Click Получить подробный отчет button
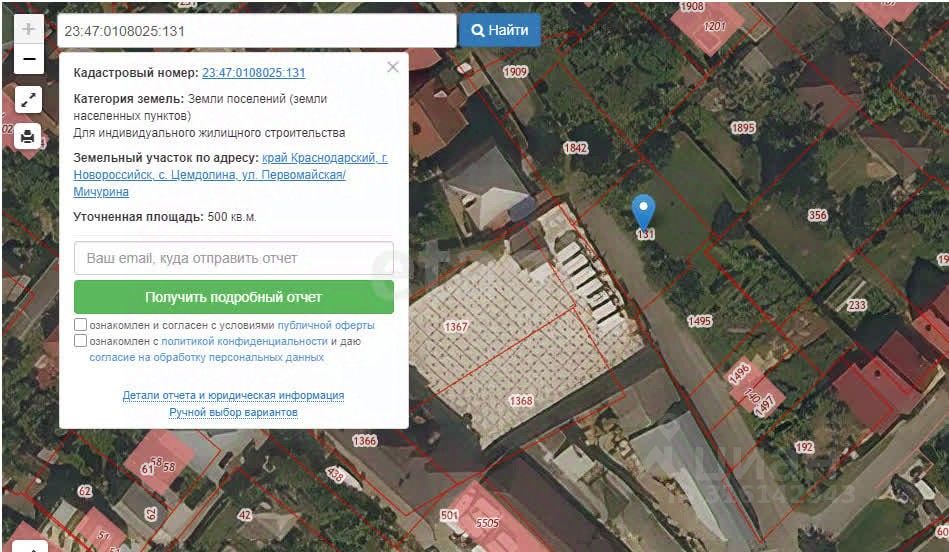The height and width of the screenshot is (552, 949). (234, 297)
